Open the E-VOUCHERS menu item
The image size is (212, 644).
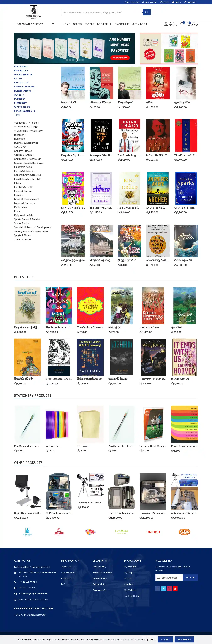pyautogui.click(x=122, y=24)
